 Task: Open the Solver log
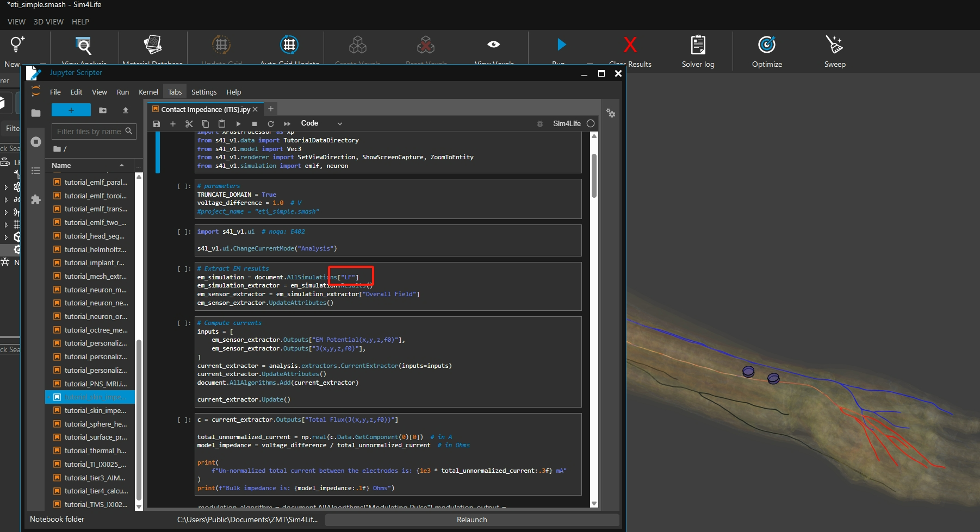698,46
